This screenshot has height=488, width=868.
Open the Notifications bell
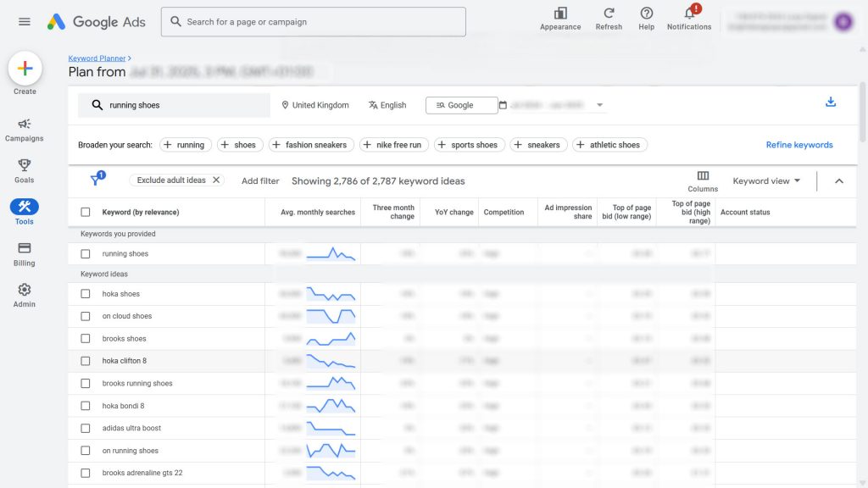tap(689, 14)
